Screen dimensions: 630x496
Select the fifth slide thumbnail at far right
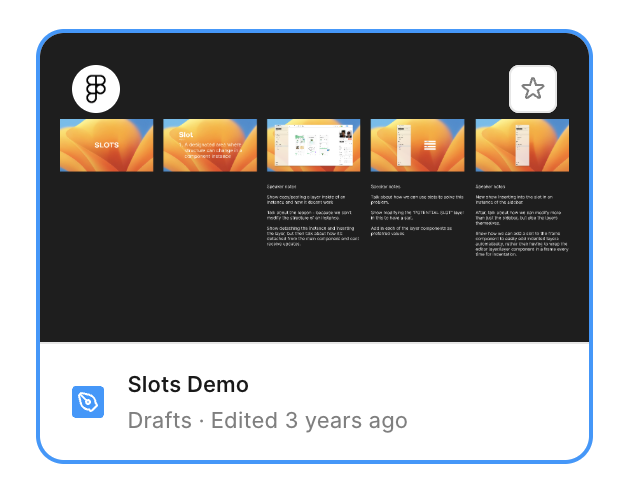point(522,146)
